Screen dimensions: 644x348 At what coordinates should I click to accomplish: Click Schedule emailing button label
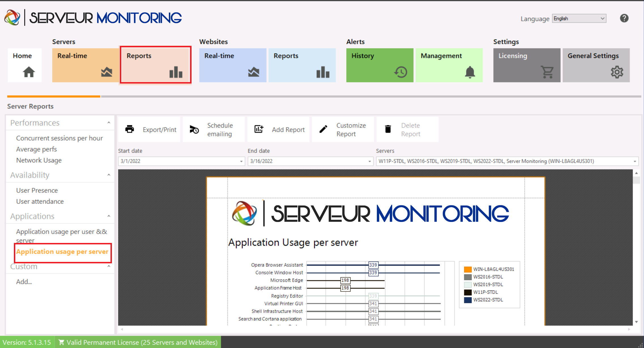pyautogui.click(x=220, y=130)
